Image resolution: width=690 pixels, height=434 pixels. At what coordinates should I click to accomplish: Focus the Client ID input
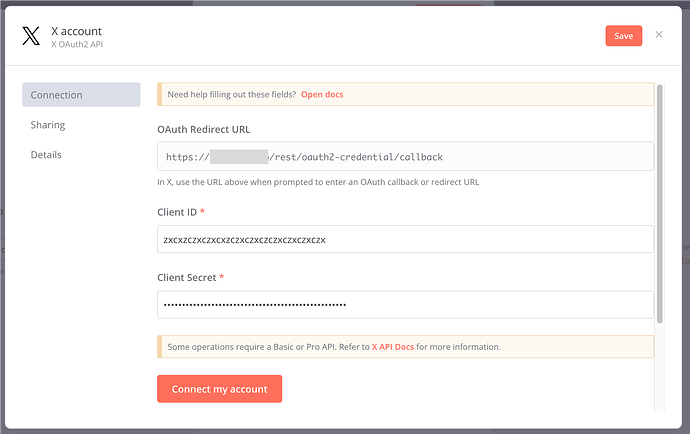(x=405, y=239)
